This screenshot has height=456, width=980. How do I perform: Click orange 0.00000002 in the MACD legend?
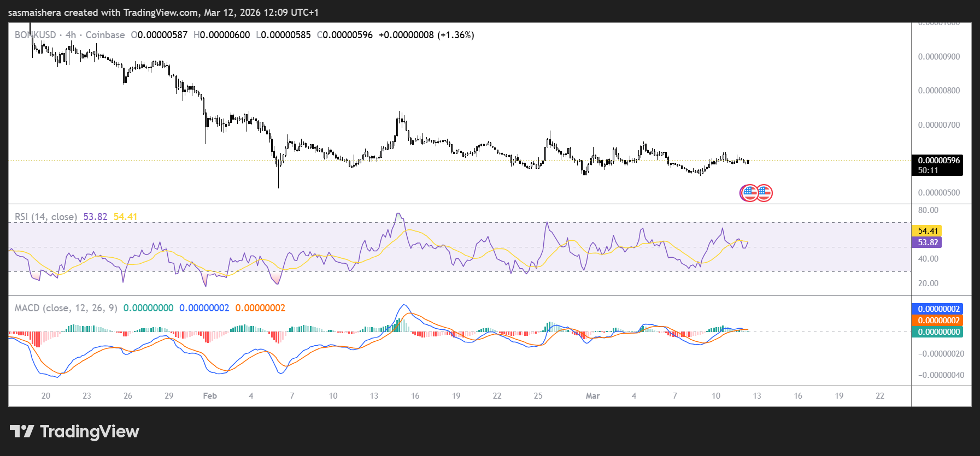(260, 308)
